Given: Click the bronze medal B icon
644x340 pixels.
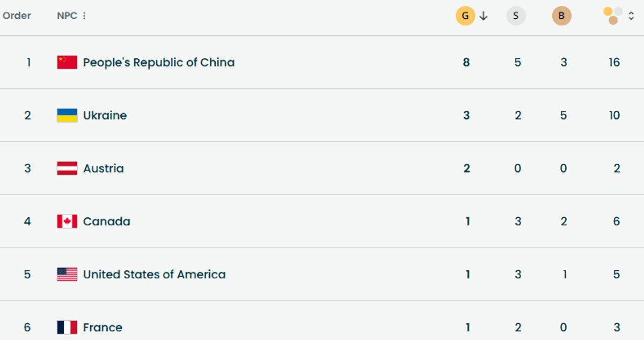Looking at the screenshot, I should 561,16.
